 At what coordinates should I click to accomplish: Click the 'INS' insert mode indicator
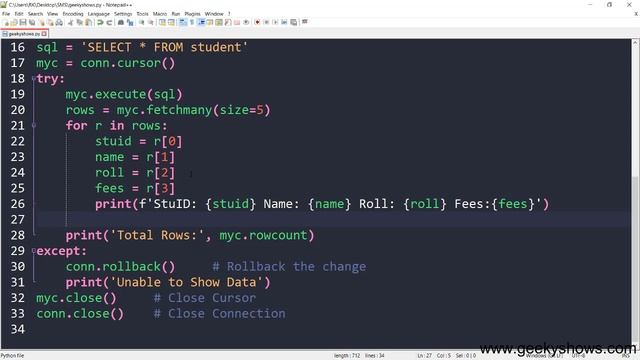[x=625, y=356]
